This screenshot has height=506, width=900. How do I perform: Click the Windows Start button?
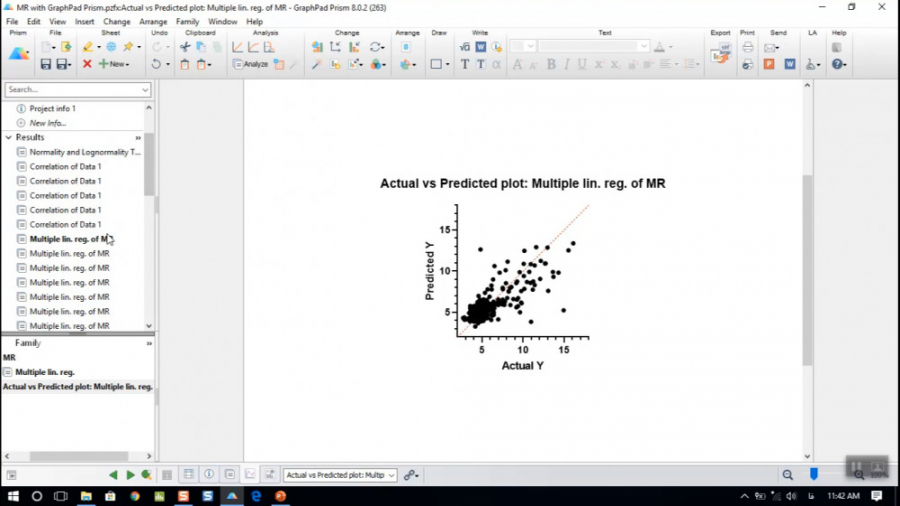[x=13, y=496]
